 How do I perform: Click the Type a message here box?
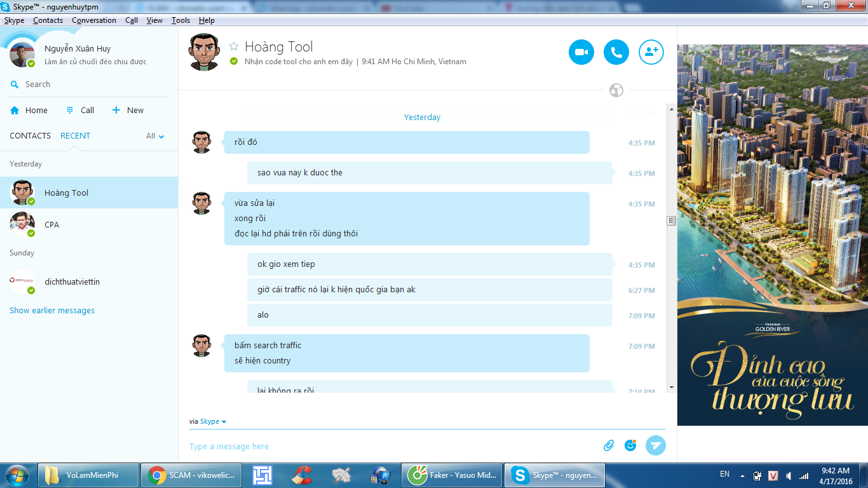394,446
